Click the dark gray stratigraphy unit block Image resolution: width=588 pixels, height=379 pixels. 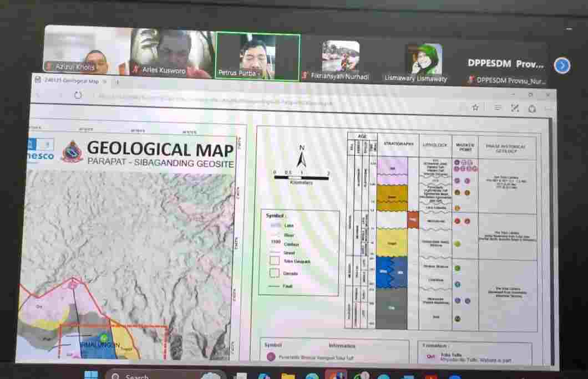[x=391, y=309]
